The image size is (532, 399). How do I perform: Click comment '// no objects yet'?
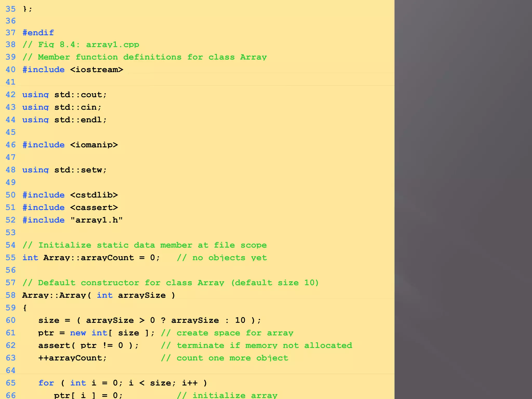click(222, 258)
